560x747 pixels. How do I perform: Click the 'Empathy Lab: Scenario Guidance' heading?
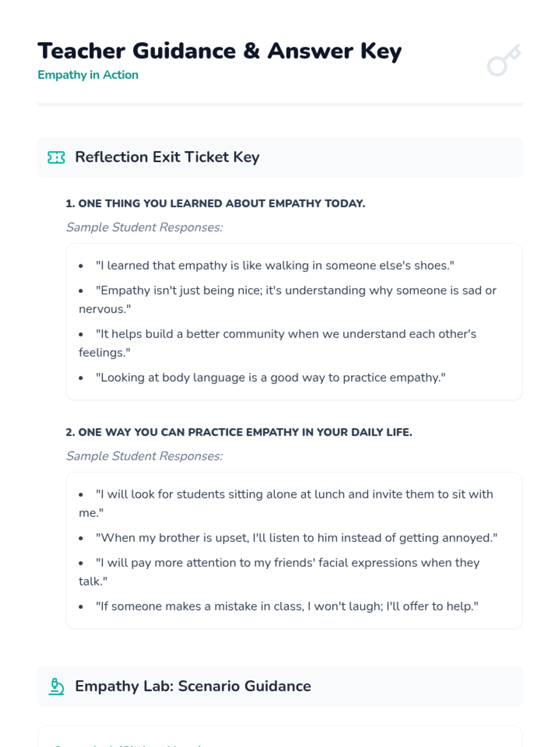point(193,686)
